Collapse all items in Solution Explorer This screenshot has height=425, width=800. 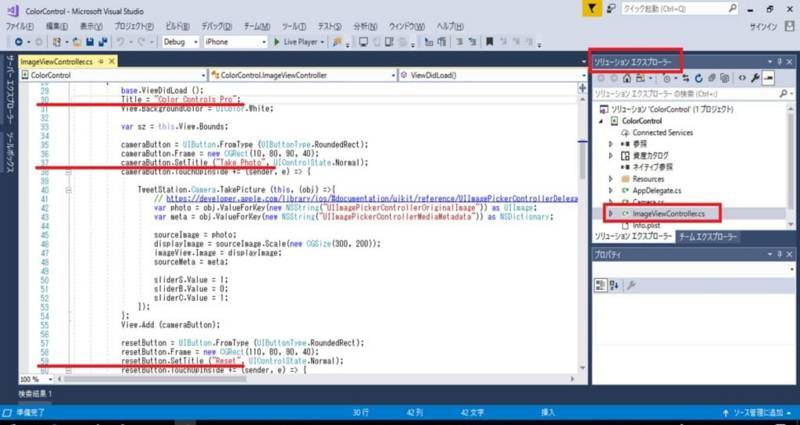pos(712,78)
